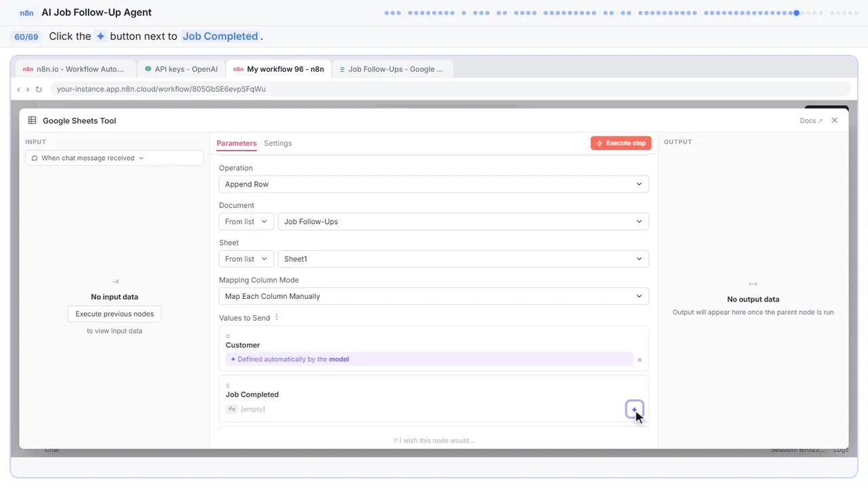The image size is (868, 488).
Task: Click Execute previous nodes button
Action: coord(115,314)
